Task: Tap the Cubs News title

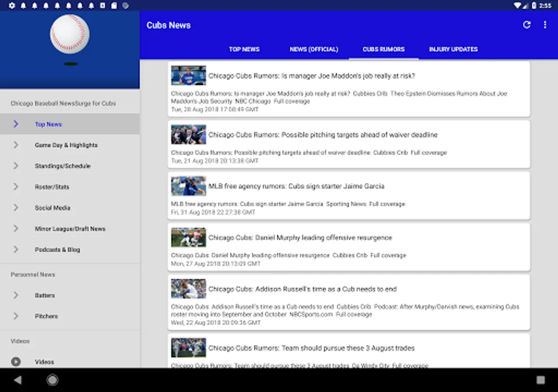Action: pyautogui.click(x=168, y=25)
